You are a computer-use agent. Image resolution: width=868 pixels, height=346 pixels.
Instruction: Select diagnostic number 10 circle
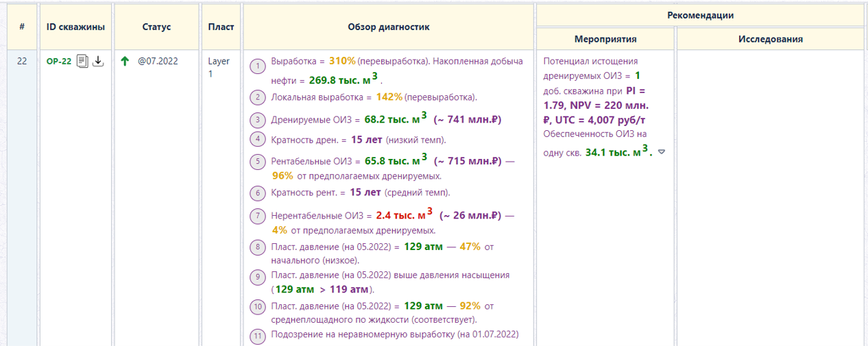pos(258,307)
